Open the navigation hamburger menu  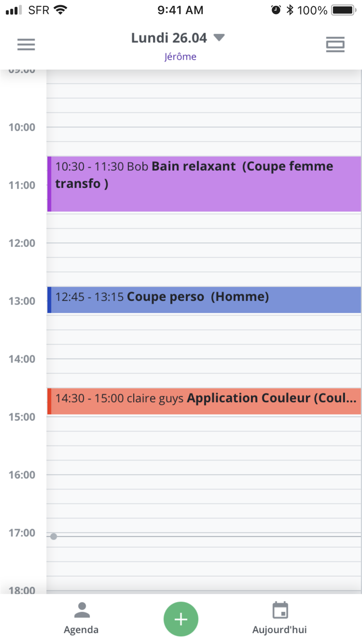click(26, 45)
